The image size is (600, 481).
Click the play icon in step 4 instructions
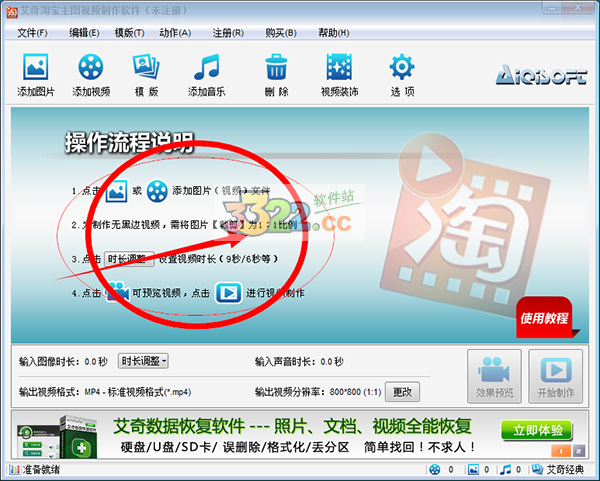click(x=228, y=293)
